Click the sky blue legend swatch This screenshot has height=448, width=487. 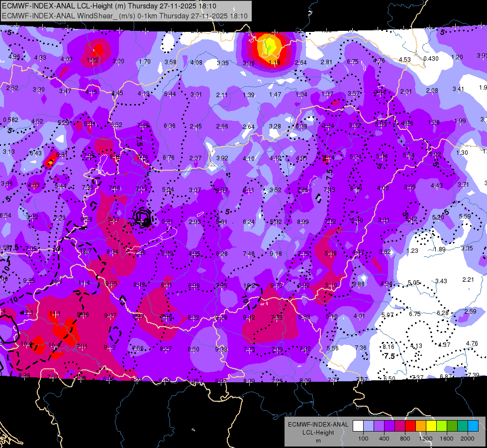pos(473,426)
